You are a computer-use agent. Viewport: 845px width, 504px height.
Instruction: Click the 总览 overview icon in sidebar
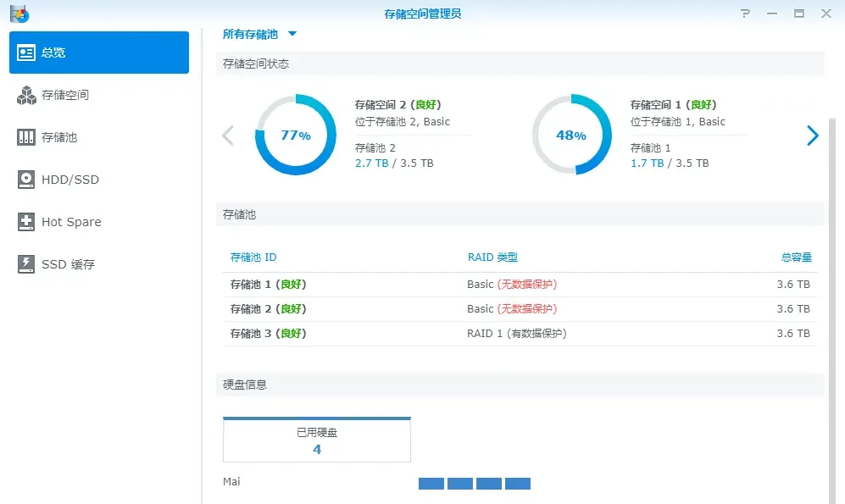[x=26, y=53]
